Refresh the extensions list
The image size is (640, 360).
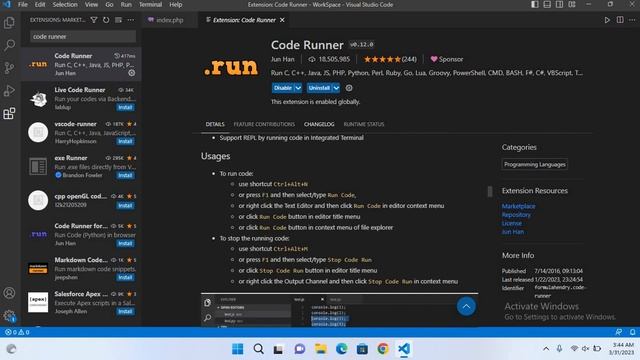tap(106, 20)
